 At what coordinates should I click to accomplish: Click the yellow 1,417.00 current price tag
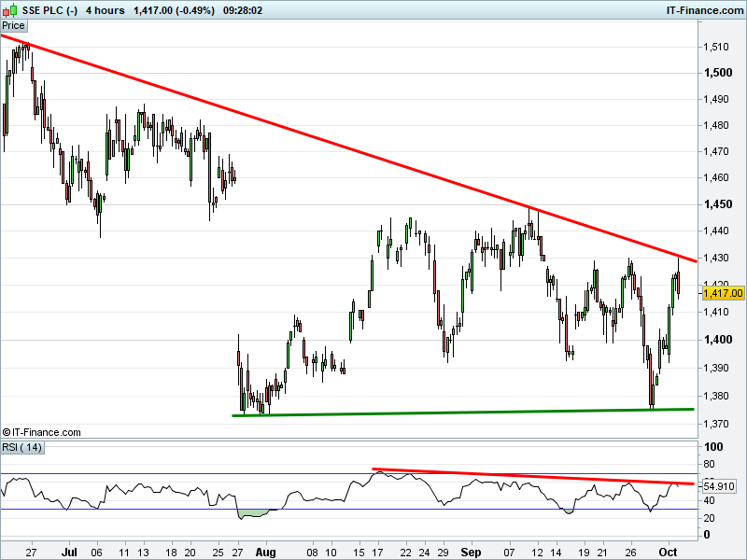click(723, 293)
